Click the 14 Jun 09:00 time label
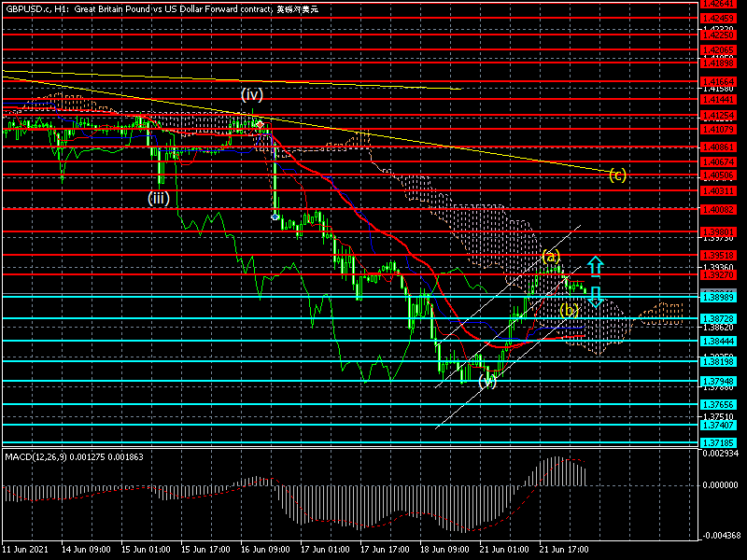 tap(86, 549)
